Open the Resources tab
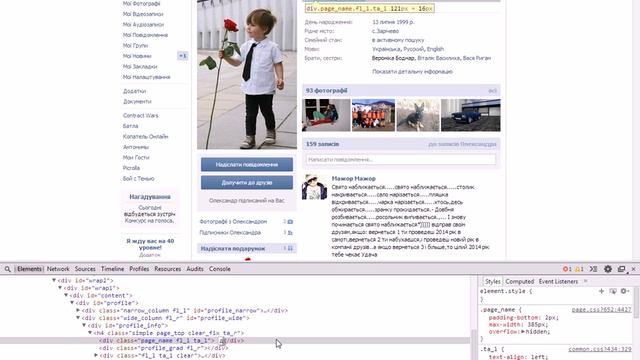 click(x=167, y=269)
